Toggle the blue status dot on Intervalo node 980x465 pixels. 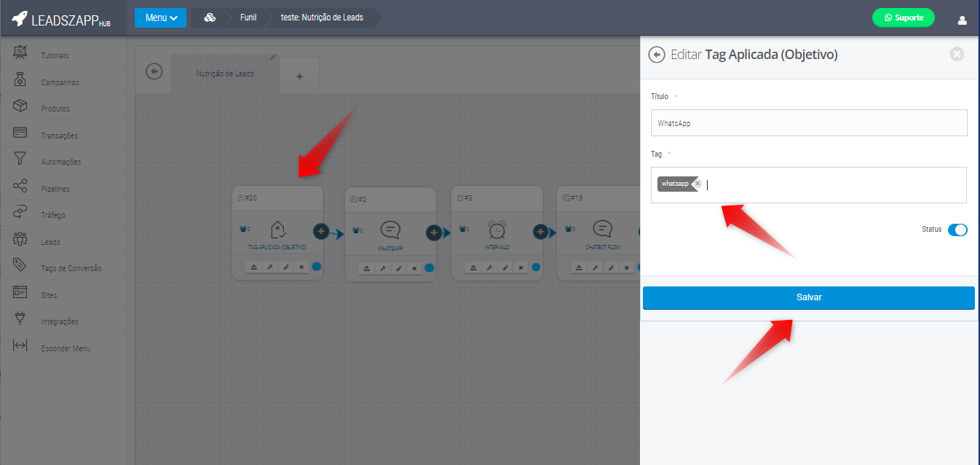(536, 267)
